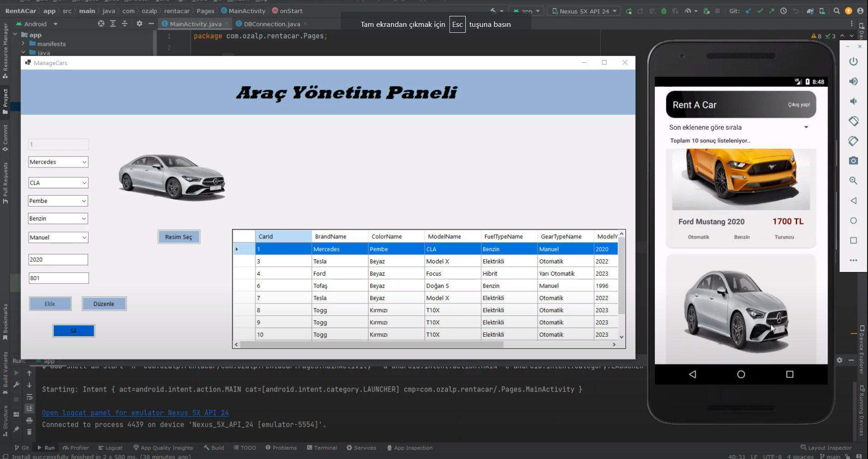Open the Mercedes brand dropdown
The height and width of the screenshot is (459, 868).
point(58,162)
